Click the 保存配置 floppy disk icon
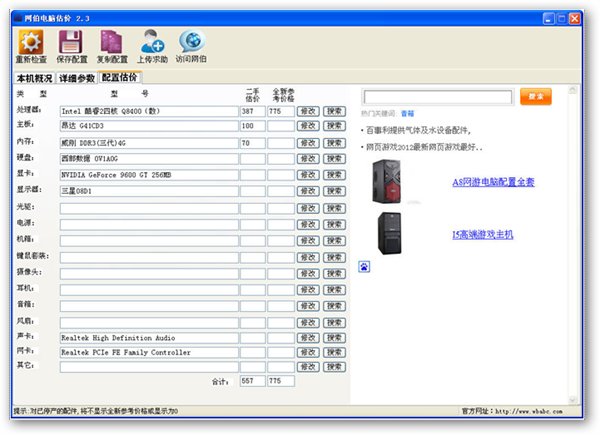This screenshot has width=600, height=435. coord(71,42)
